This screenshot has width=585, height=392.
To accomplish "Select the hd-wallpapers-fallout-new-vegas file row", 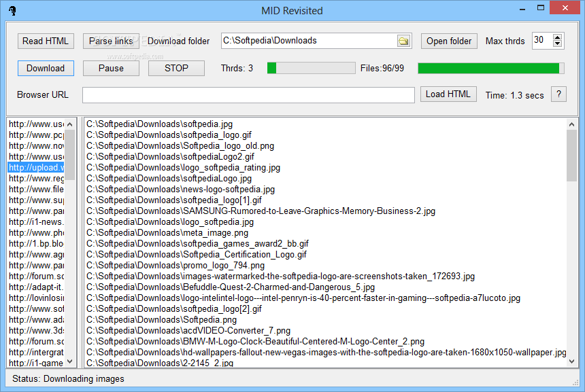I will coord(326,352).
